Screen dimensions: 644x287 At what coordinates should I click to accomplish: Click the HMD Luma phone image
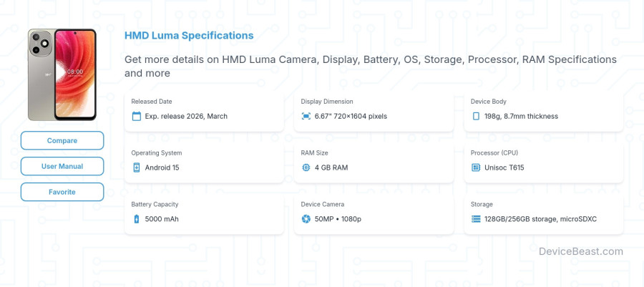point(62,74)
